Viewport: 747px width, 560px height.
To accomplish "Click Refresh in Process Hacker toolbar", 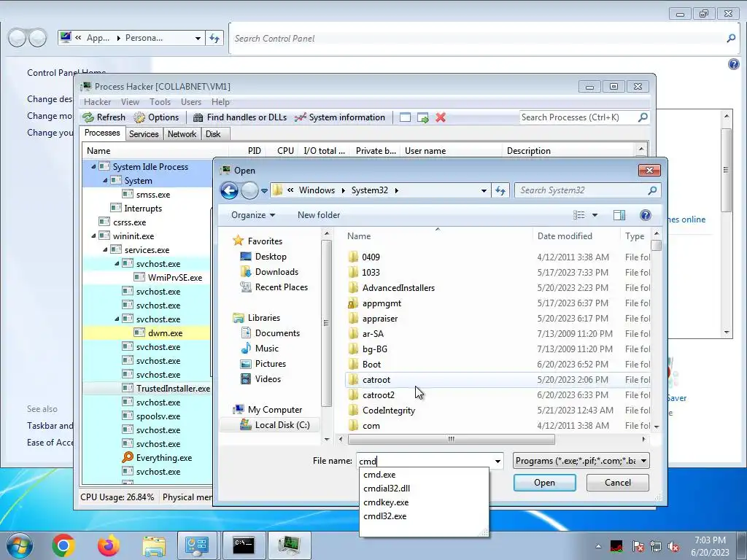I will click(x=104, y=117).
